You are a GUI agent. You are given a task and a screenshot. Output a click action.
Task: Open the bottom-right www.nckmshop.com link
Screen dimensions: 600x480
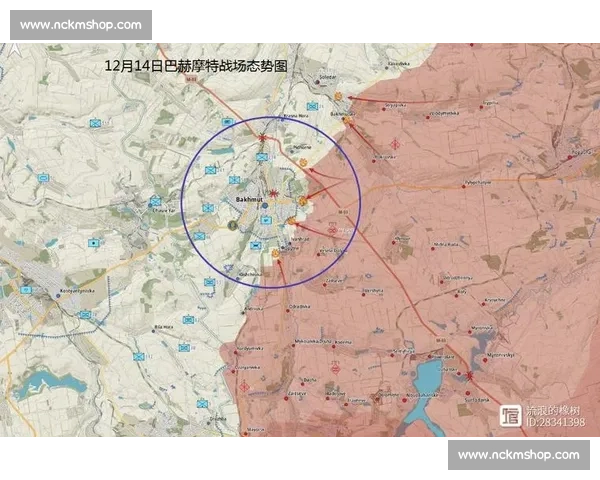[x=518, y=455]
